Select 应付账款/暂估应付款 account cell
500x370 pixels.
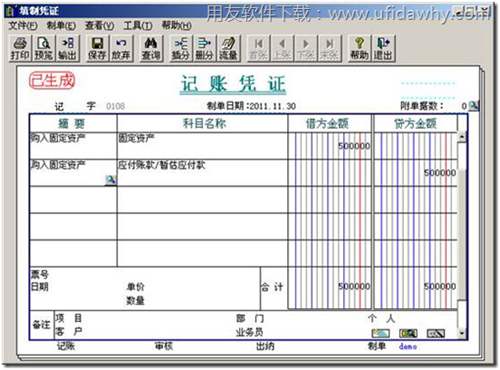pyautogui.click(x=202, y=173)
